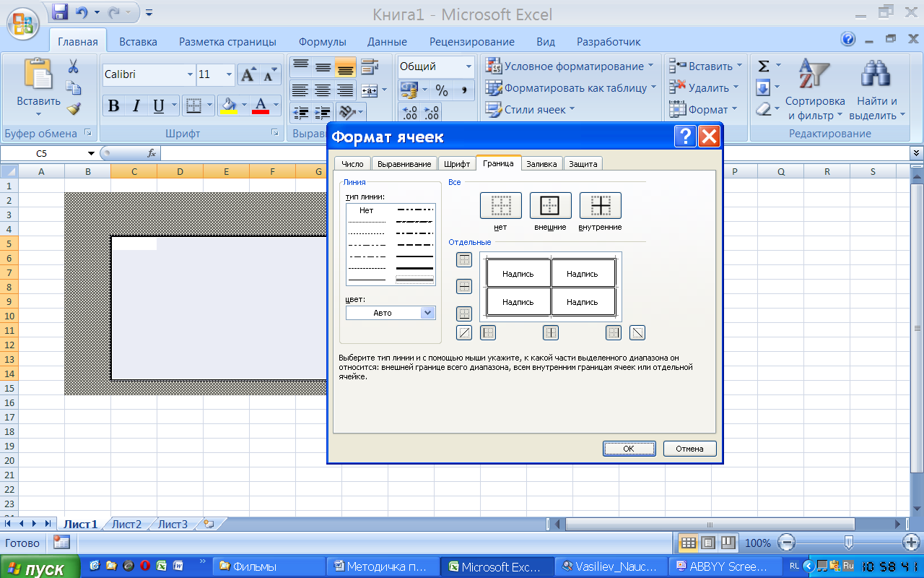Open the Число dialog tab
Screen dimensions: 924x578
352,164
